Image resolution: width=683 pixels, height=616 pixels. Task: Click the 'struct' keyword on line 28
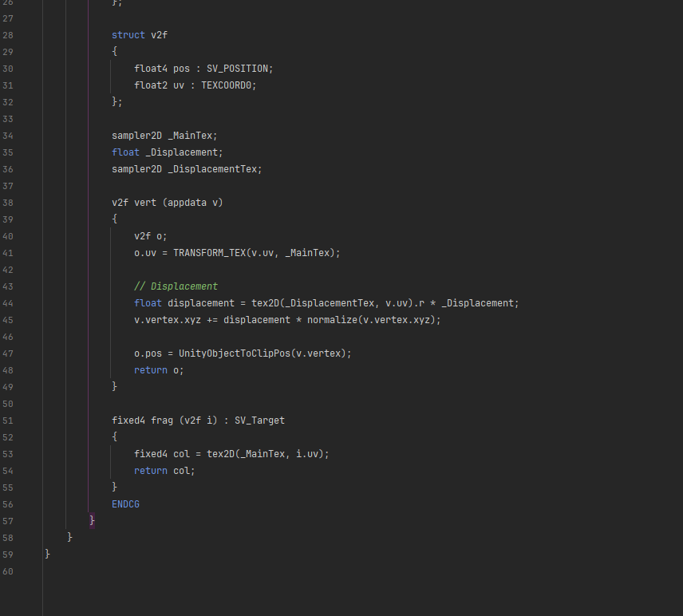click(x=128, y=35)
